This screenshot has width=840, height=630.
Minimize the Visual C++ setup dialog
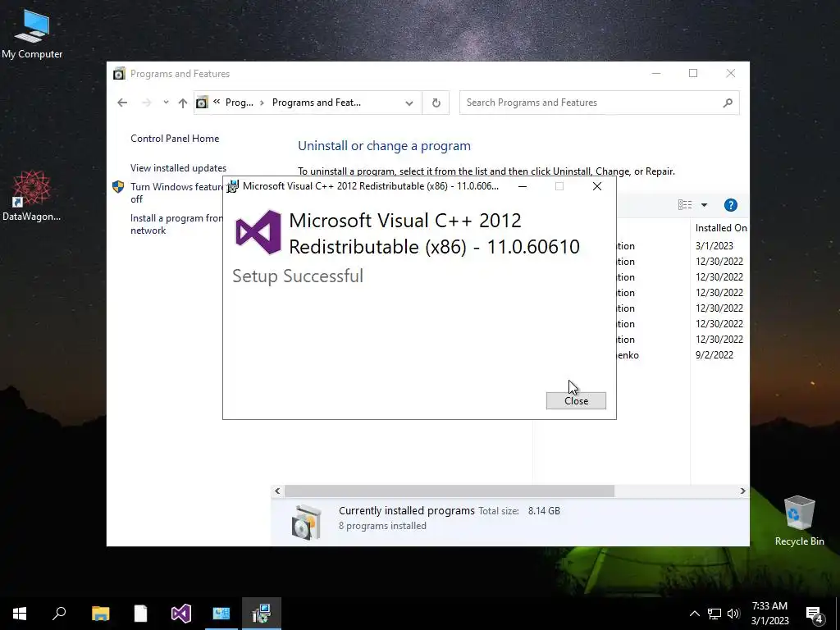[x=523, y=186]
